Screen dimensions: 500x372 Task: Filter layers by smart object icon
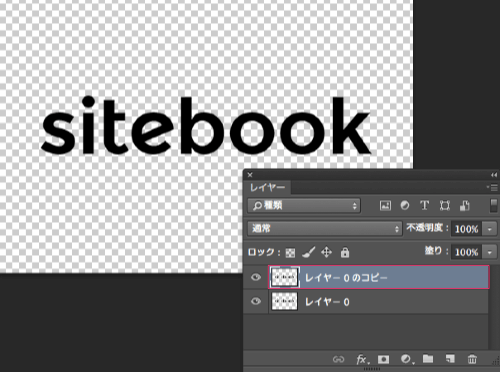pos(465,206)
